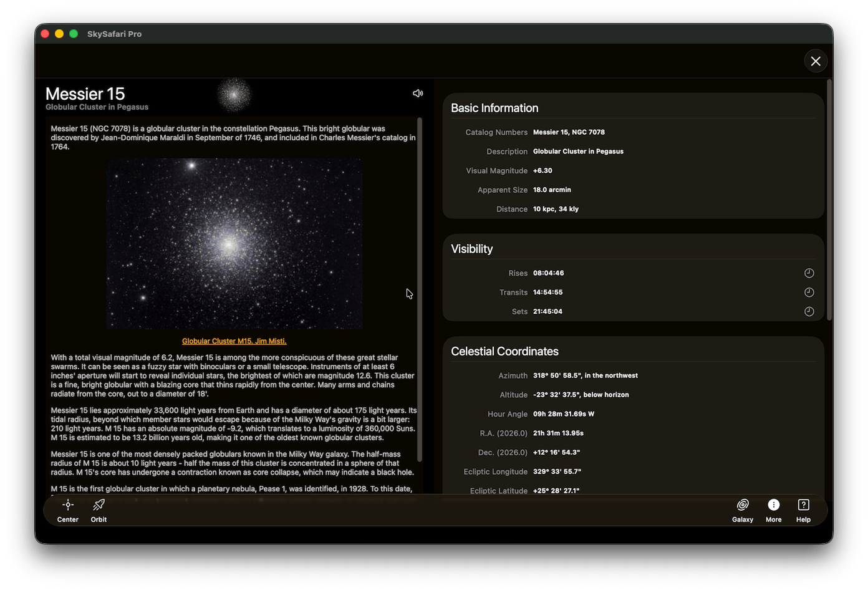Click the description text scrollbar

coord(420,289)
